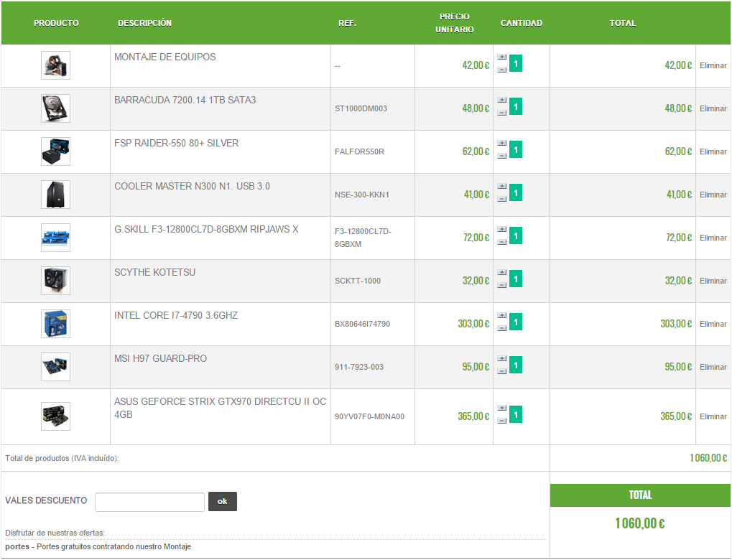
Task: Increase quantity of SCYTHE KOTETSU
Action: coord(502,272)
